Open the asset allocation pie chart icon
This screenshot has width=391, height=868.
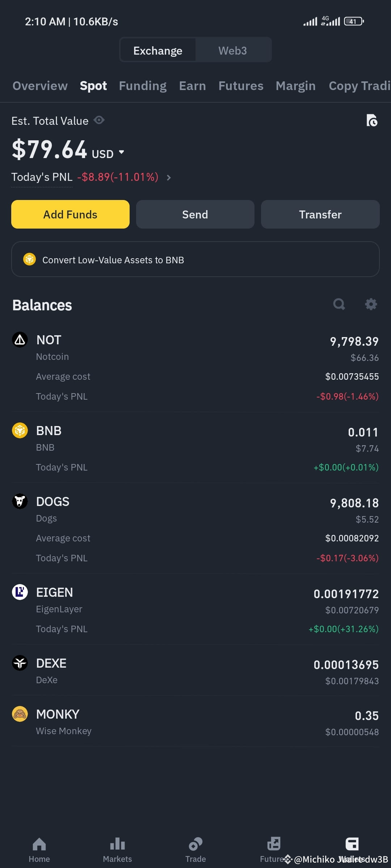pos(372,121)
